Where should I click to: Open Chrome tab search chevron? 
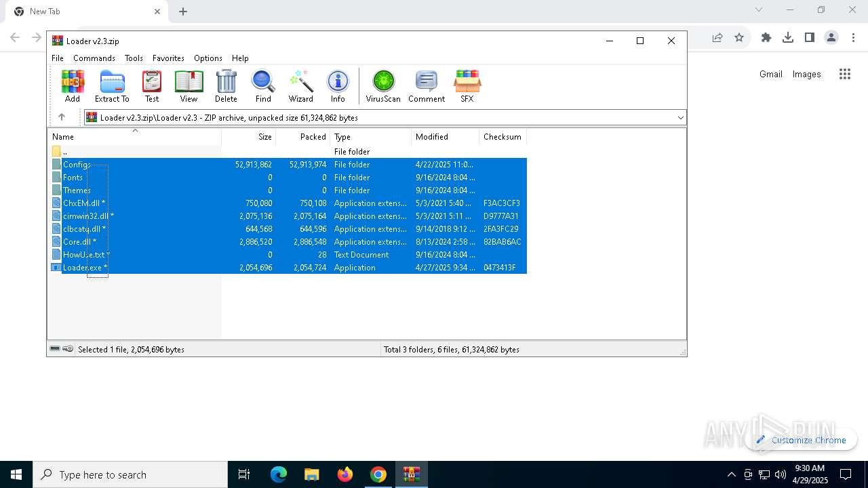759,9
